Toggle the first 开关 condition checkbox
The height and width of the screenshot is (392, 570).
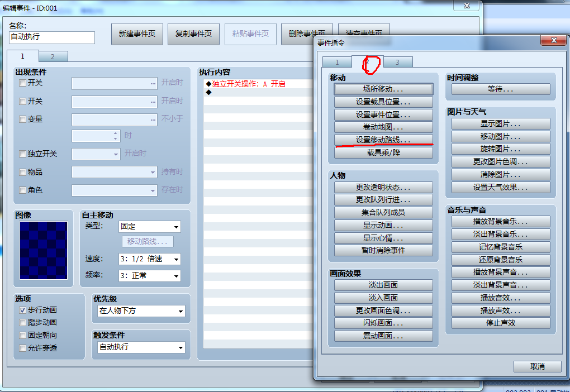pyautogui.click(x=22, y=83)
